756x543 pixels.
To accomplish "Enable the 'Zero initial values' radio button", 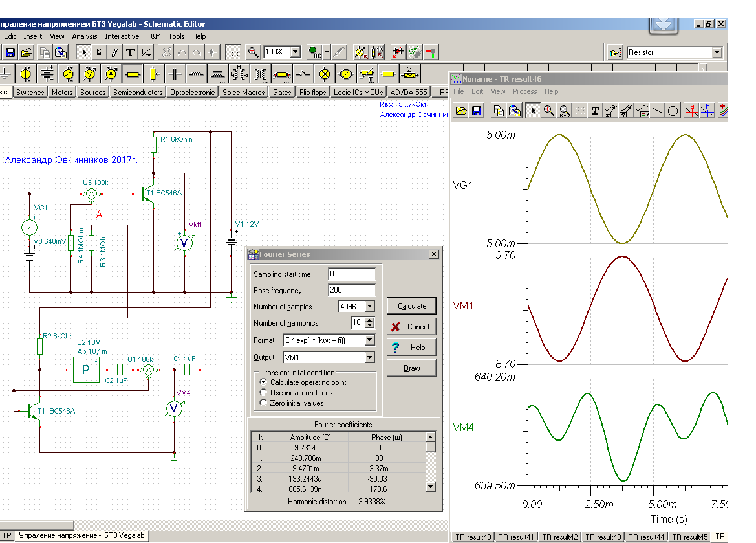I will 263,403.
